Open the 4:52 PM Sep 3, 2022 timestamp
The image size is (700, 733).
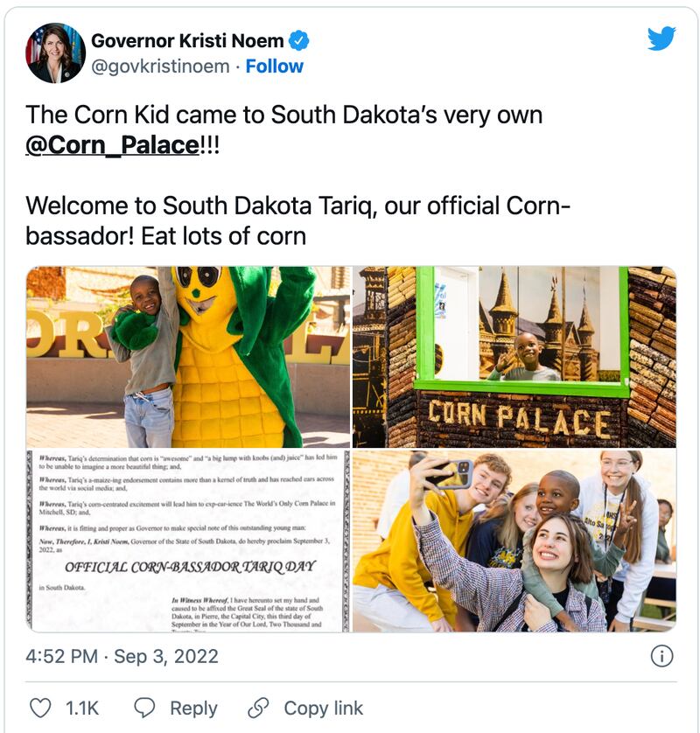[x=122, y=656]
